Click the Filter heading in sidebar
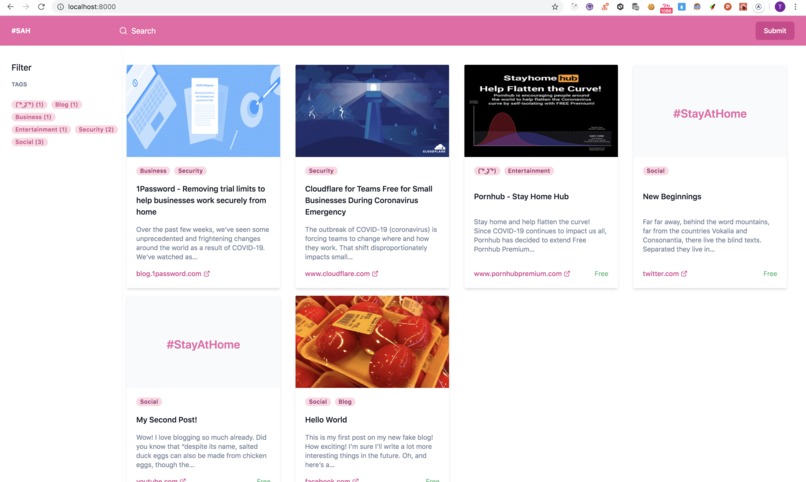Viewport: 806px width, 482px height. click(x=22, y=67)
